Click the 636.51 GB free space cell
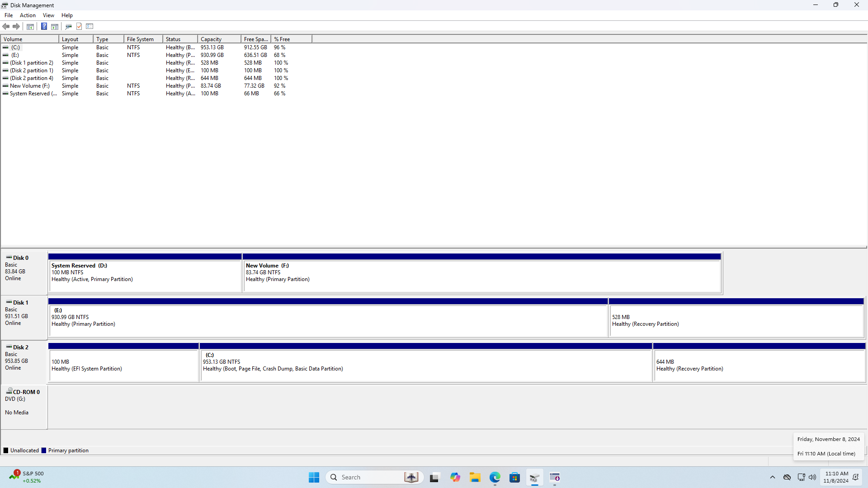 (x=255, y=55)
